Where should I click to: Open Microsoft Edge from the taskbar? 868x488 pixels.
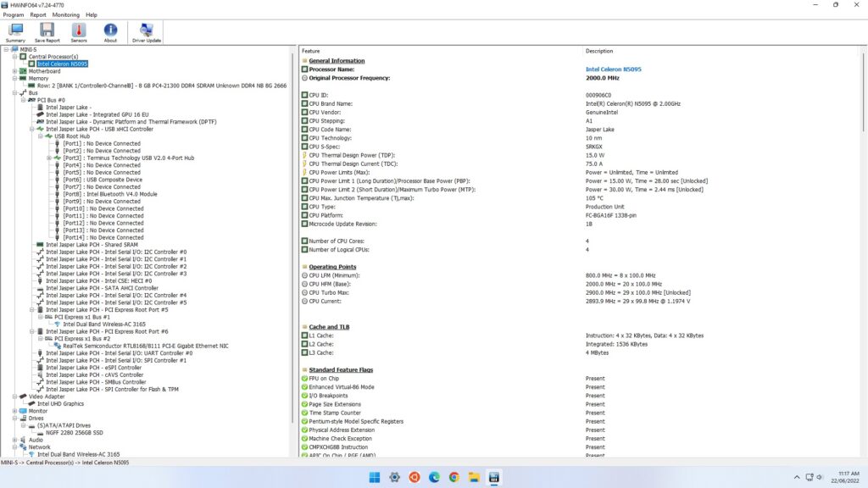click(434, 477)
